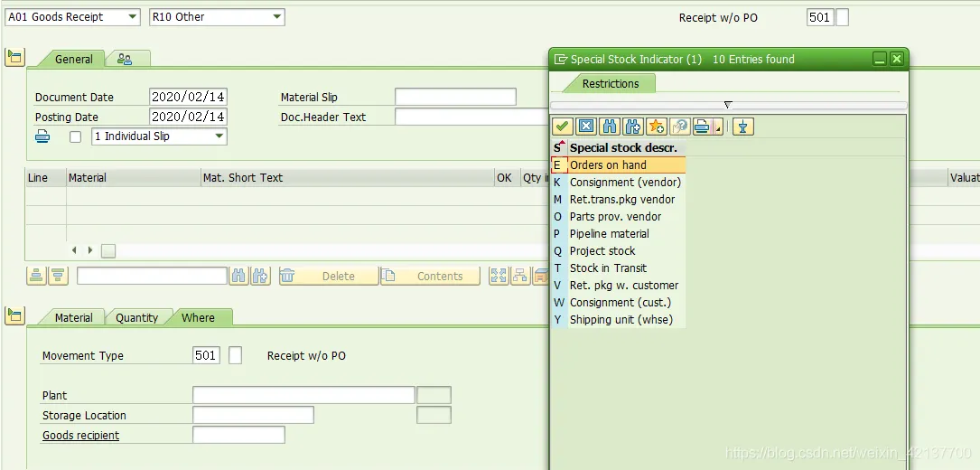
Task: Click the expand arrows icon near Contents
Action: click(x=498, y=276)
